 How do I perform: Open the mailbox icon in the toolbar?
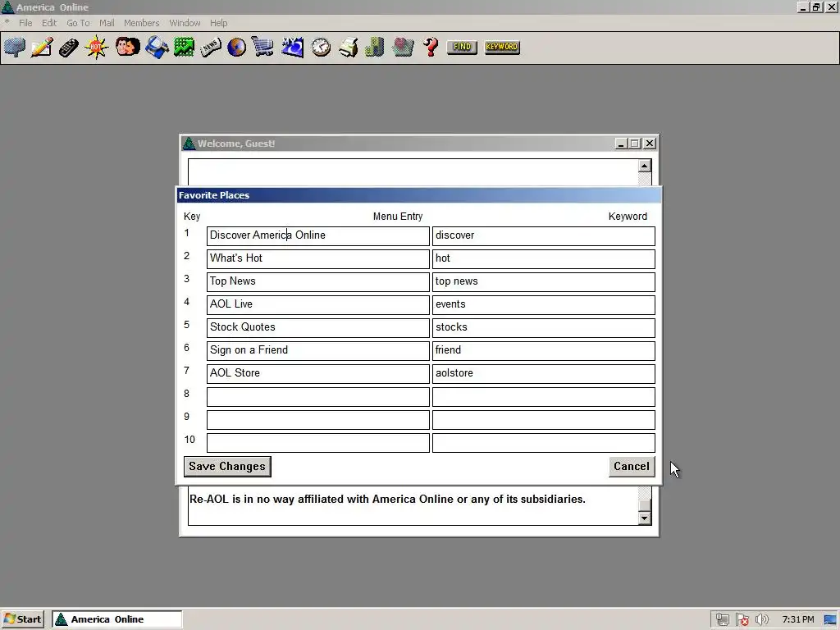click(x=15, y=47)
